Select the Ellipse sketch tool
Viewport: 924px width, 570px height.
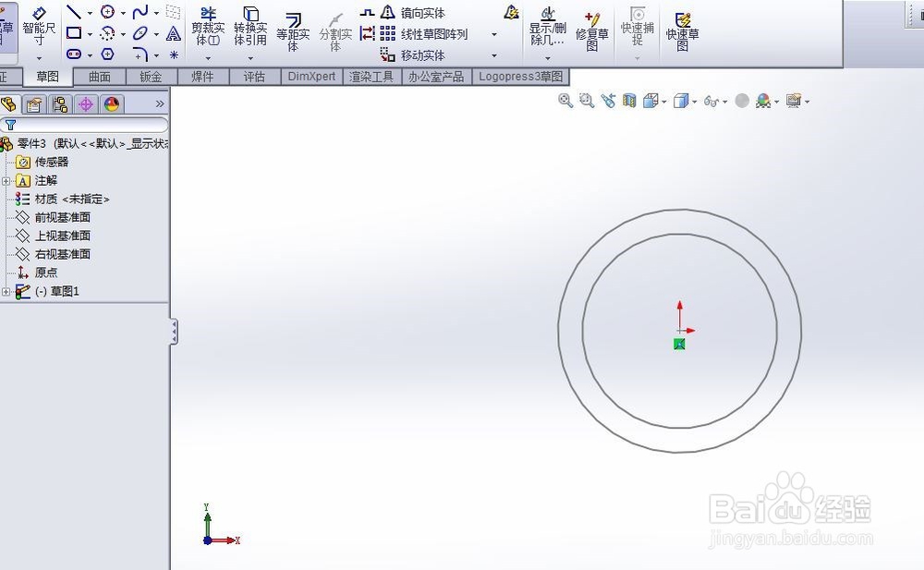click(x=140, y=33)
